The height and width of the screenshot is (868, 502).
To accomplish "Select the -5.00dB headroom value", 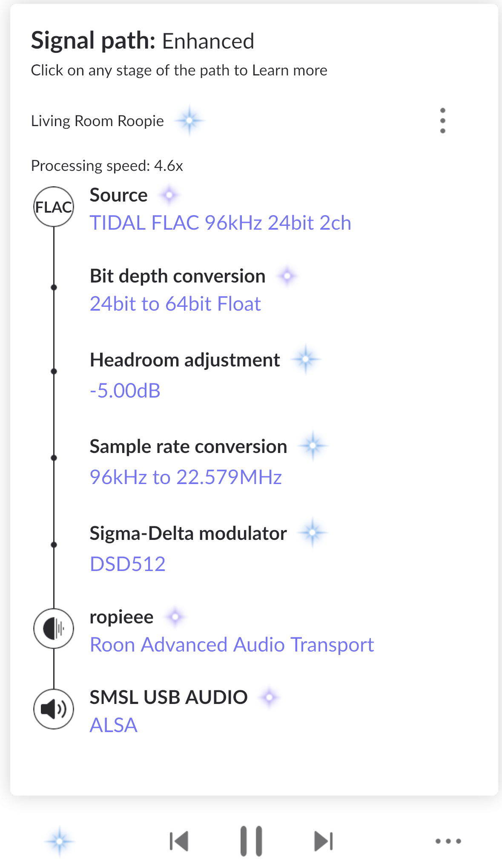I will (x=125, y=391).
